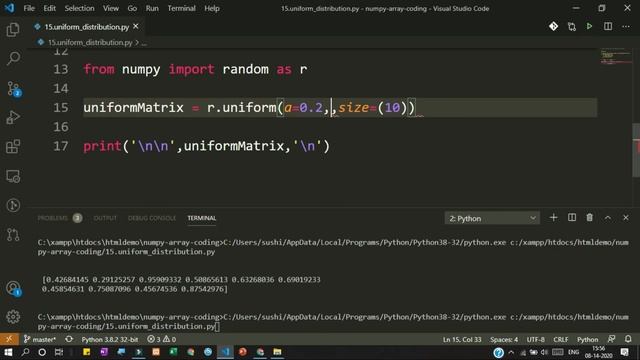Open the Windows Start button

pos(8,352)
